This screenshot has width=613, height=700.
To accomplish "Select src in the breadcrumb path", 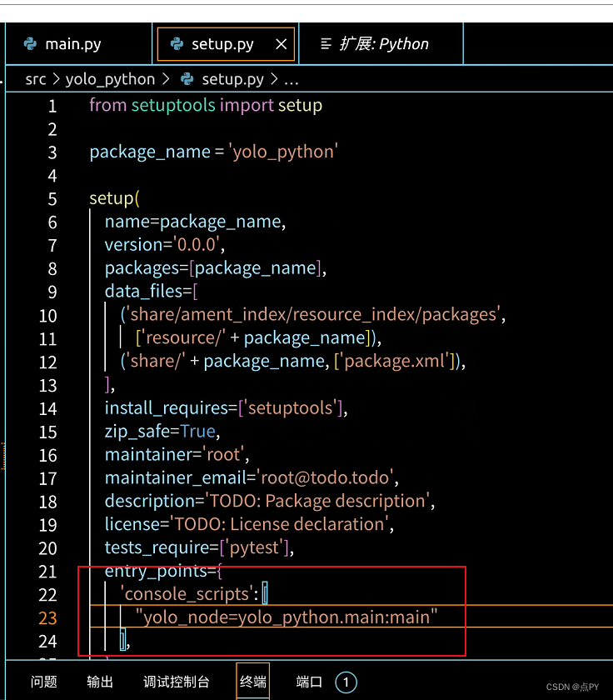I will point(36,78).
